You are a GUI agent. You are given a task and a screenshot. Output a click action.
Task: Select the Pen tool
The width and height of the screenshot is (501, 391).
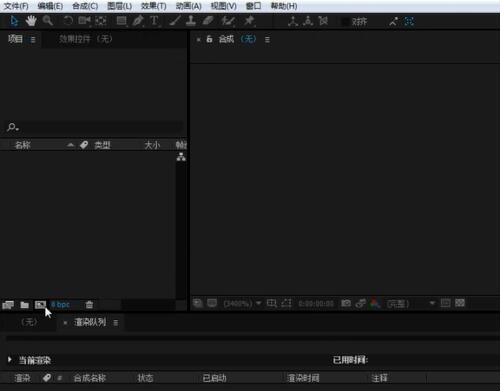click(138, 21)
